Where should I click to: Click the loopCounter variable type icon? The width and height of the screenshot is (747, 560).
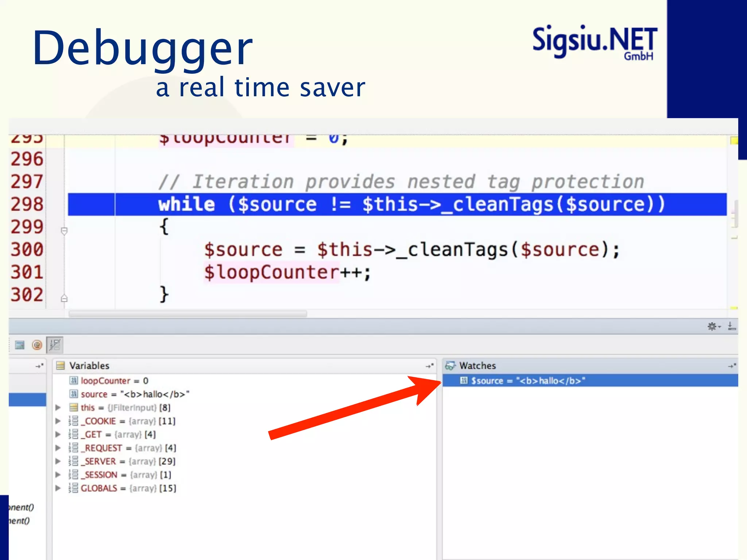[74, 381]
